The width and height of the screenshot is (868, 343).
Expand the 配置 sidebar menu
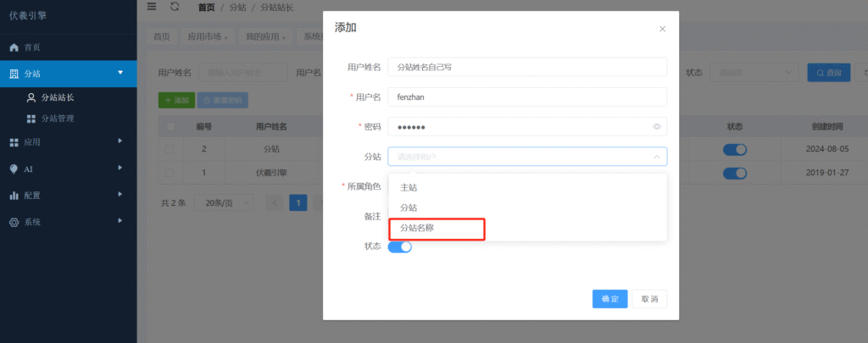(x=68, y=196)
